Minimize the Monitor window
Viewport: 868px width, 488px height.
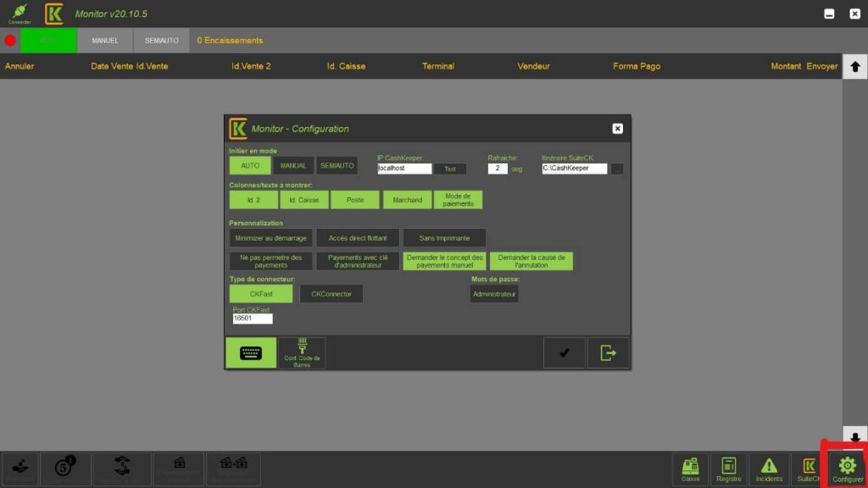click(x=829, y=14)
